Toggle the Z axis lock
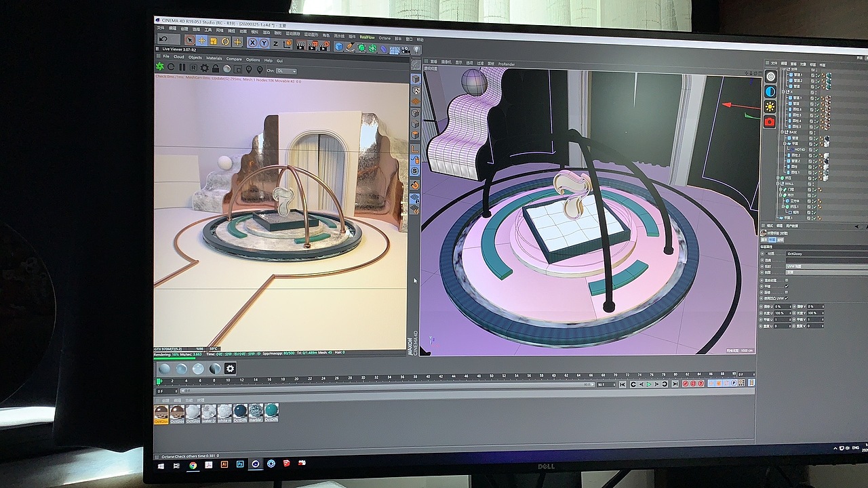This screenshot has height=488, width=868. 275,43
